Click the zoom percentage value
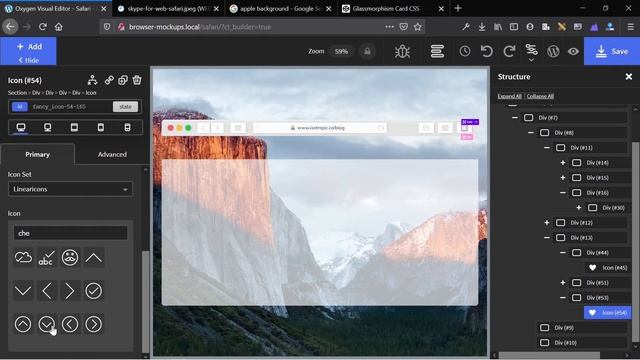This screenshot has height=360, width=640. [341, 51]
